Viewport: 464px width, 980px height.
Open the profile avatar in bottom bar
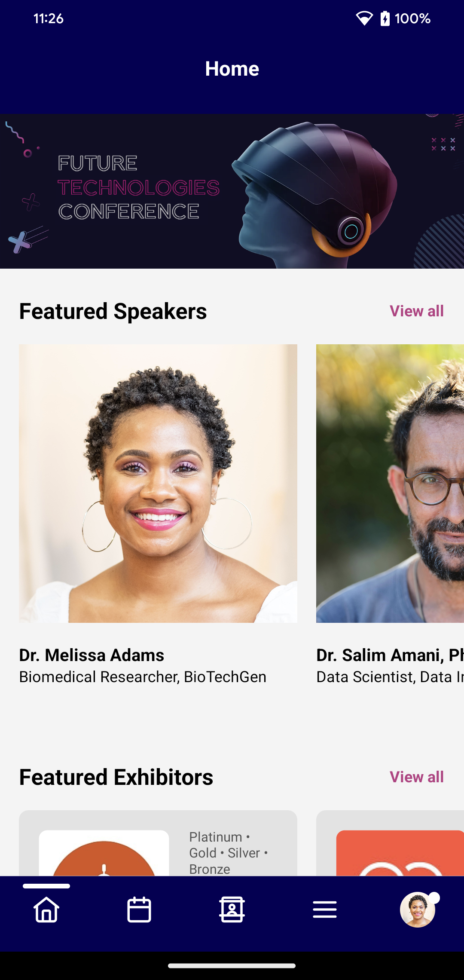click(x=417, y=910)
